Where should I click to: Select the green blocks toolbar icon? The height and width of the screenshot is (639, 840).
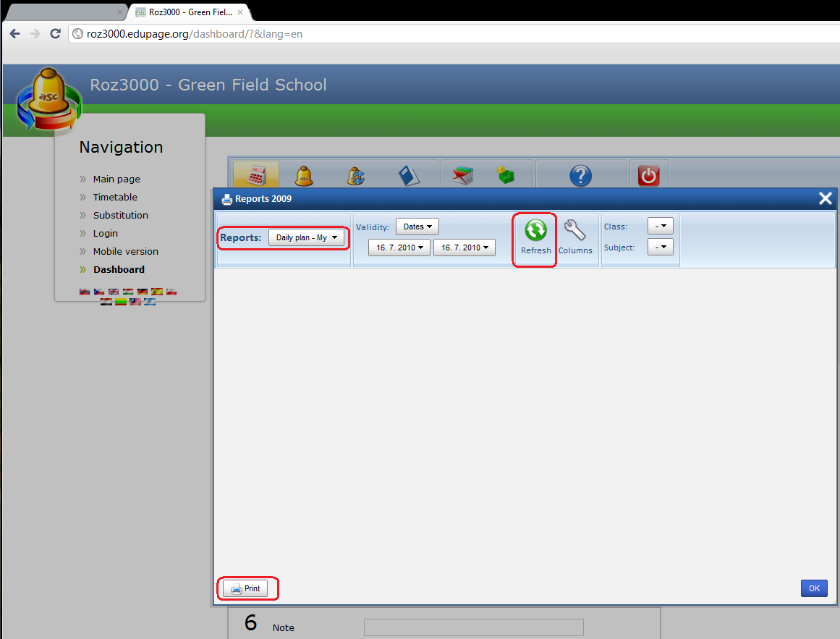click(506, 175)
